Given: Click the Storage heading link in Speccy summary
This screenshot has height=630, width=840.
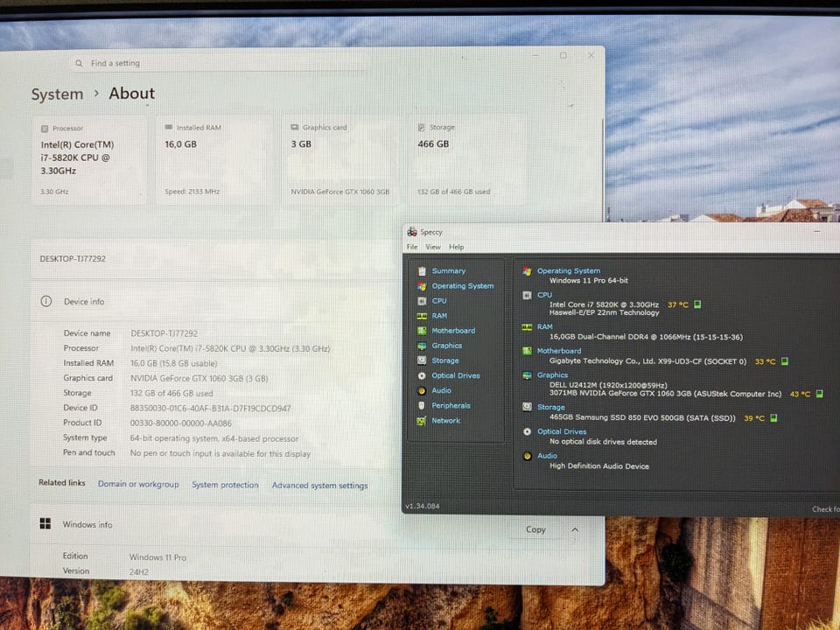Looking at the screenshot, I should coord(550,407).
